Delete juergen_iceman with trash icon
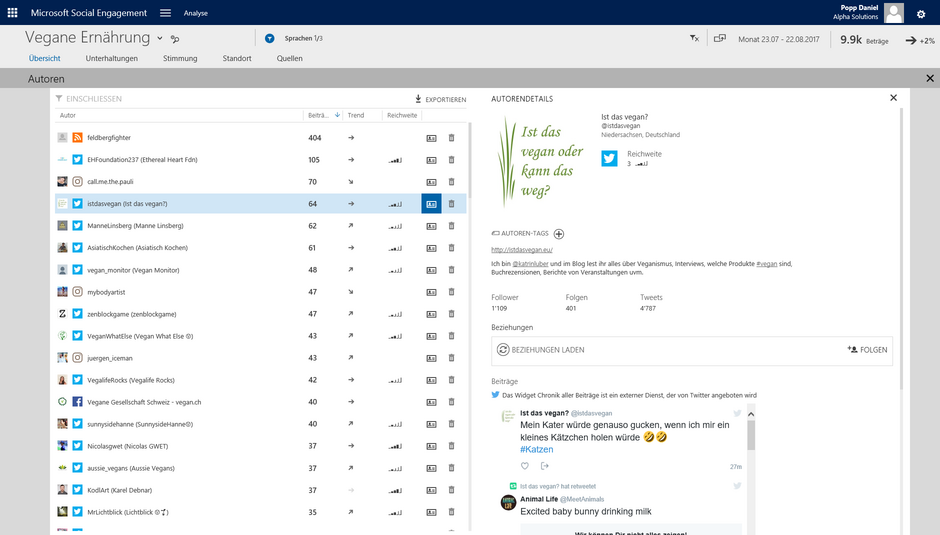Image resolution: width=940 pixels, height=535 pixels. 451,358
